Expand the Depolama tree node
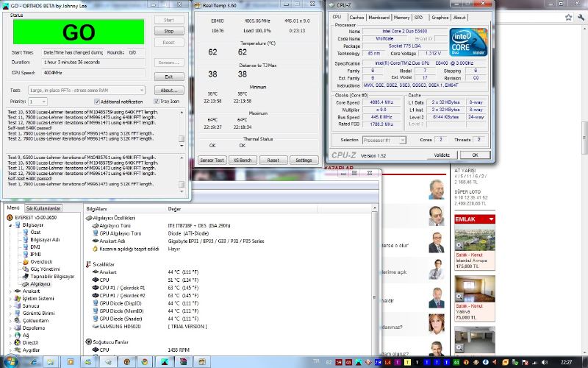 [10, 328]
